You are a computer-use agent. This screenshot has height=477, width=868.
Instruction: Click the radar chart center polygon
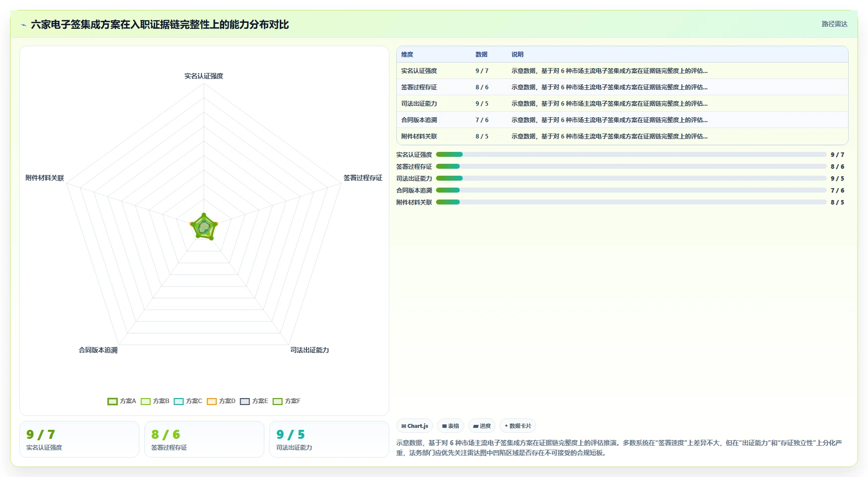tap(204, 227)
